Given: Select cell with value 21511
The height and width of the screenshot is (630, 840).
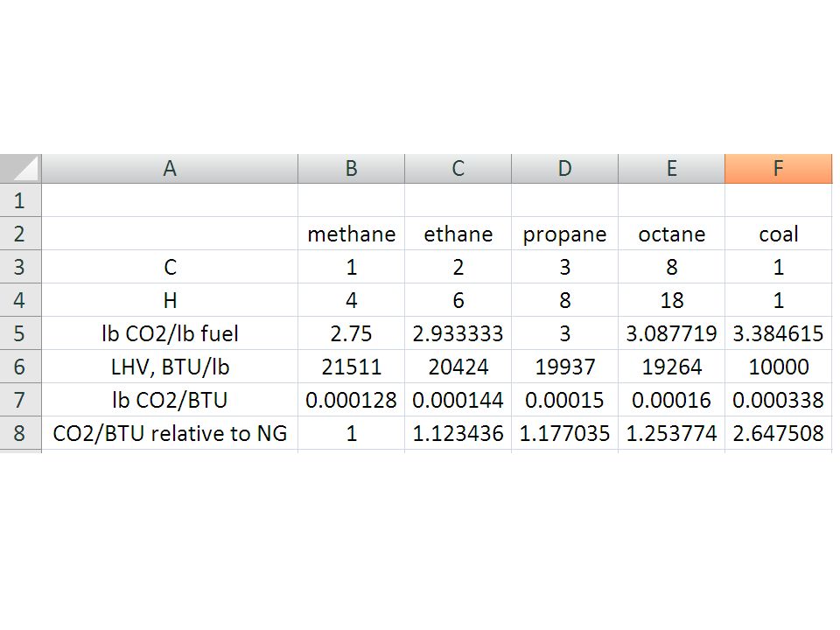Looking at the screenshot, I should click(352, 367).
